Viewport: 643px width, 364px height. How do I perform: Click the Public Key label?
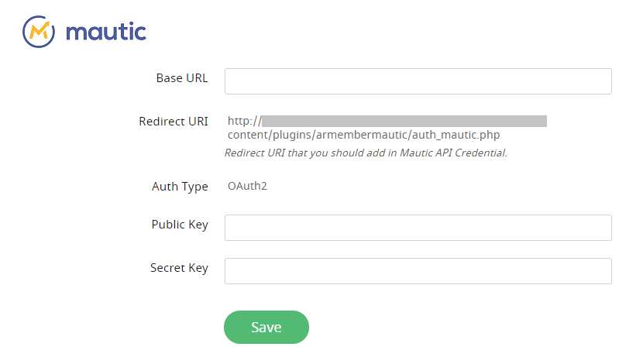180,225
